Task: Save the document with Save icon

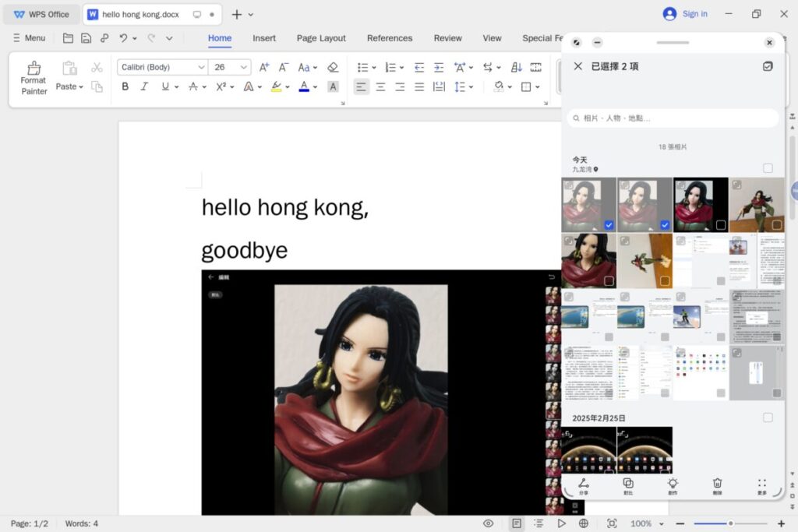Action: 86,38
